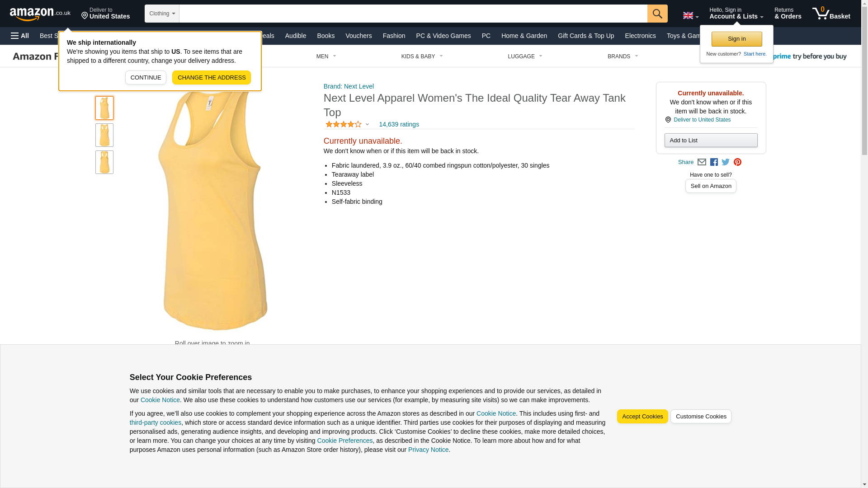
Task: Share product on Pinterest
Action: (737, 162)
